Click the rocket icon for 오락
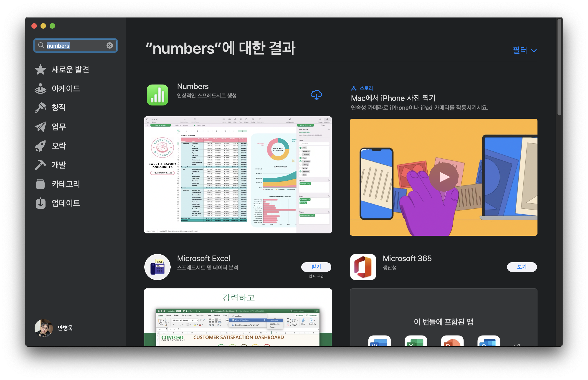The height and width of the screenshot is (380, 588). point(41,146)
